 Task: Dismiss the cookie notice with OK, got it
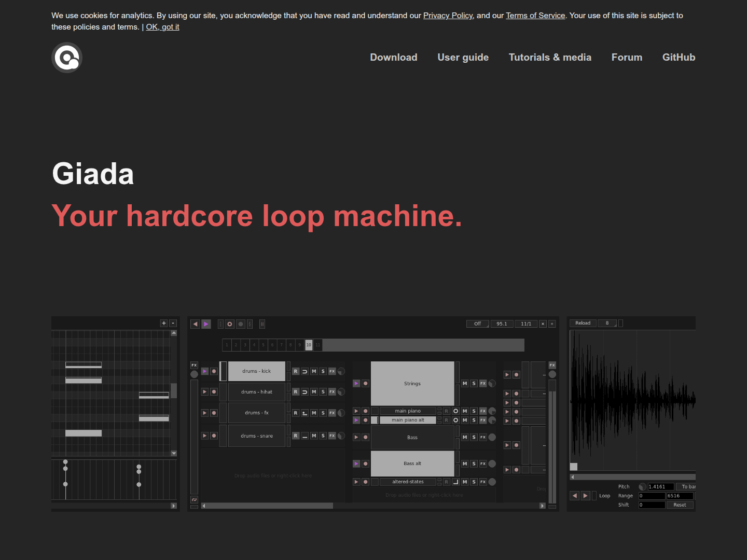coord(163,27)
